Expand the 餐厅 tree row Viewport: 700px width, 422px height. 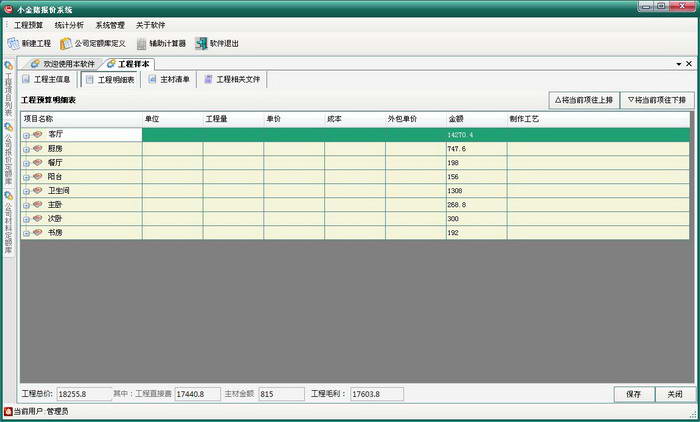[x=26, y=163]
